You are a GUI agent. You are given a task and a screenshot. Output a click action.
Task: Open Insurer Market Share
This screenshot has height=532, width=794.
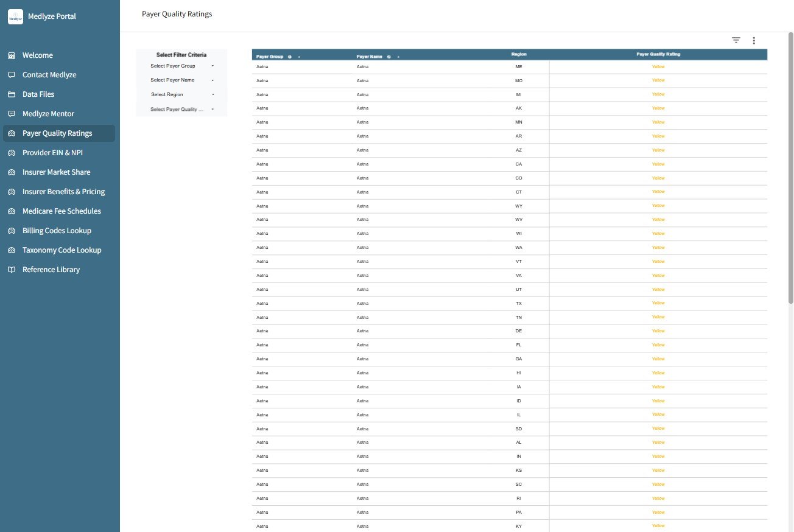[x=60, y=172]
